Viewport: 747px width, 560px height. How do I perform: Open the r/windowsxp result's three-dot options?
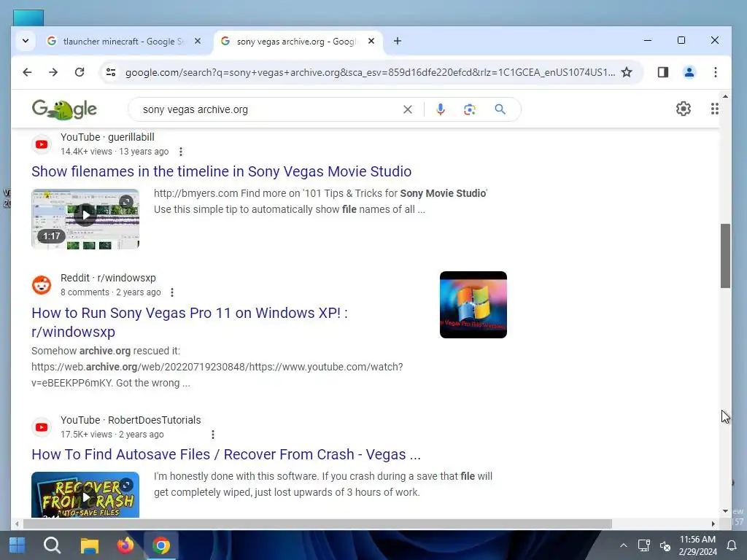click(x=172, y=292)
